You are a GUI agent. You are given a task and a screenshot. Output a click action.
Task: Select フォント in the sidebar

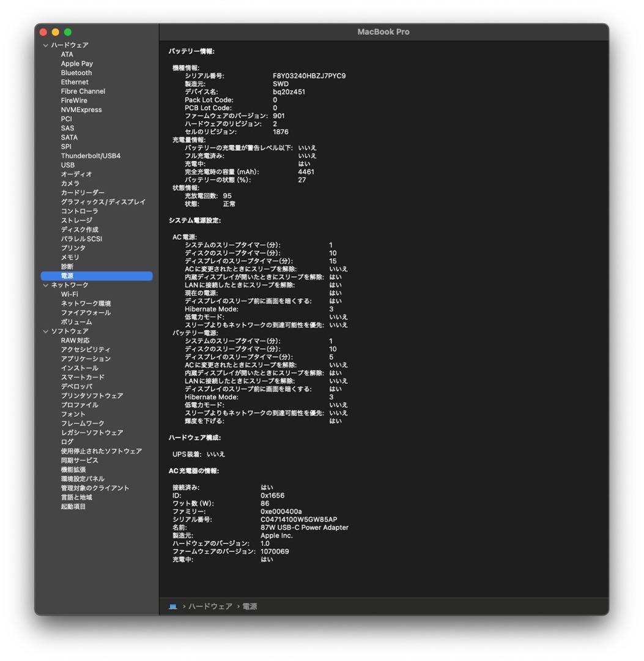[x=73, y=415]
